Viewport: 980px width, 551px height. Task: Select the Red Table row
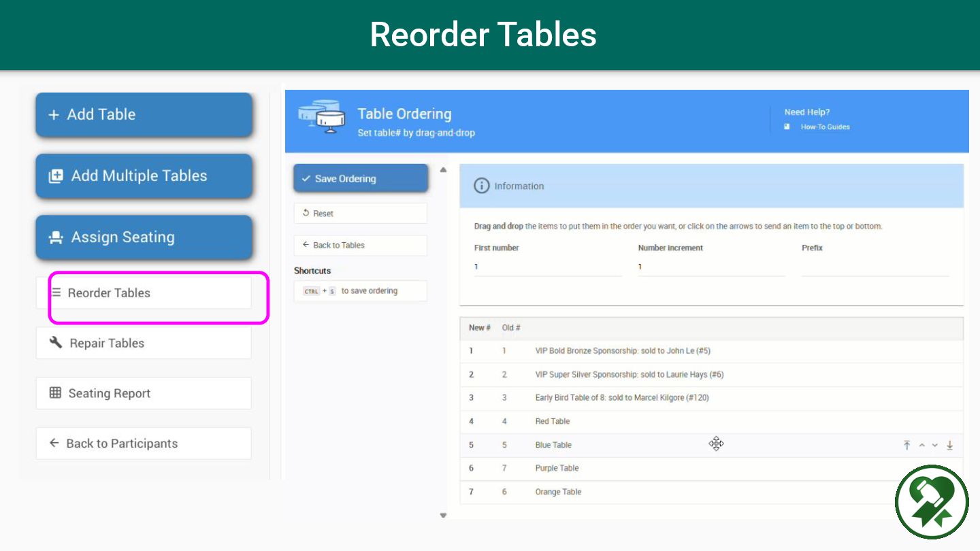711,421
